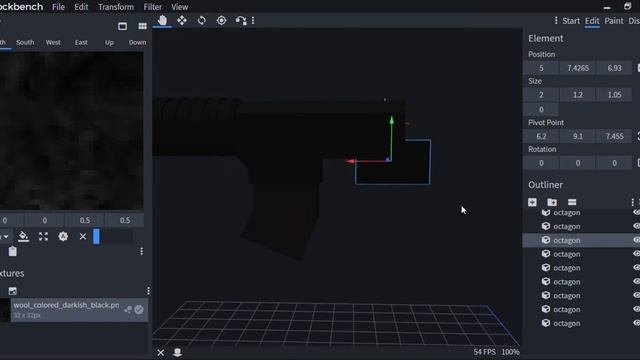Click the UV maximize arrows icon
The image size is (640, 360).
tap(43, 236)
